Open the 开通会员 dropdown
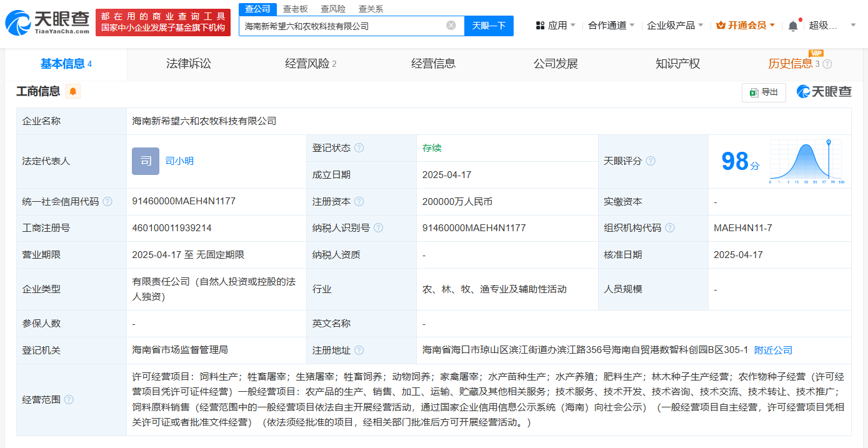868x448 pixels. coord(746,26)
